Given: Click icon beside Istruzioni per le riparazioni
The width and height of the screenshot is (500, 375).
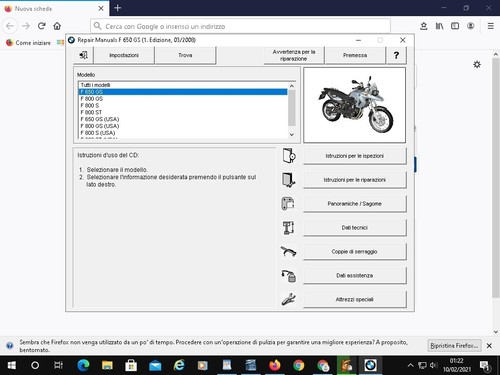Looking at the screenshot, I should click(x=289, y=180).
